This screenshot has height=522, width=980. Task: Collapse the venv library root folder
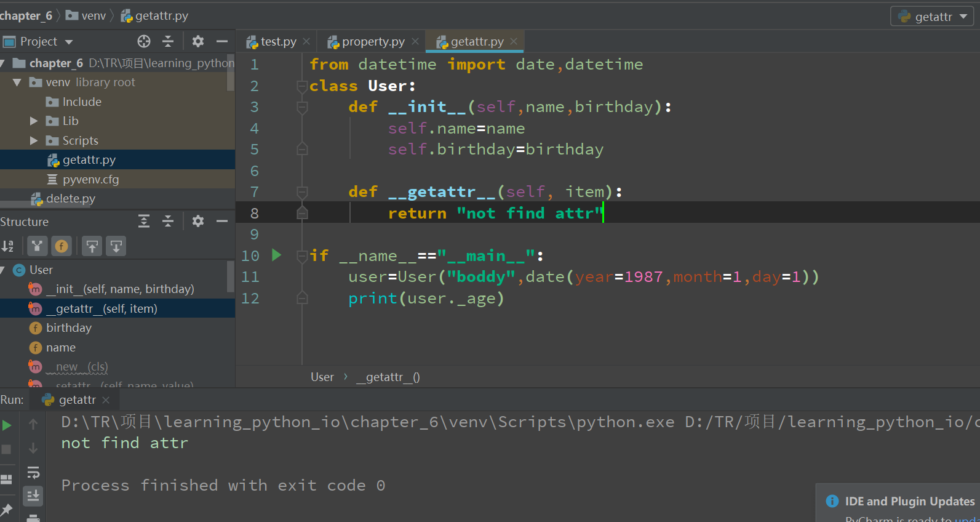17,82
